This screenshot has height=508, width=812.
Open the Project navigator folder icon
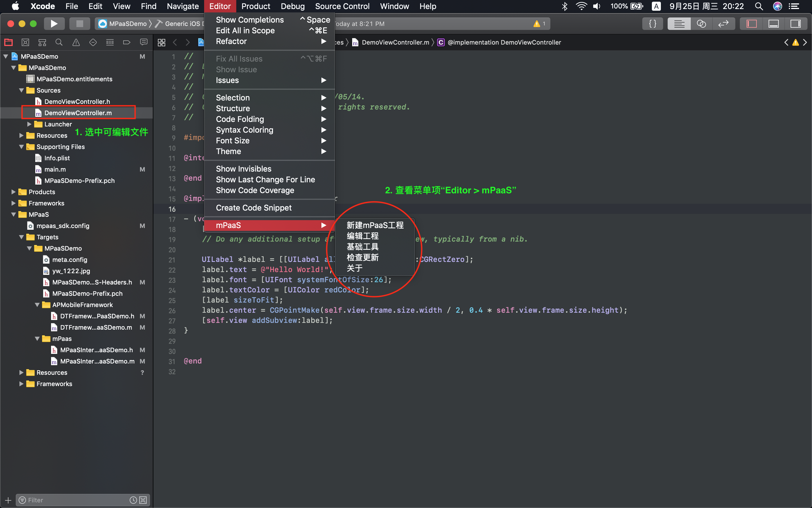click(8, 42)
